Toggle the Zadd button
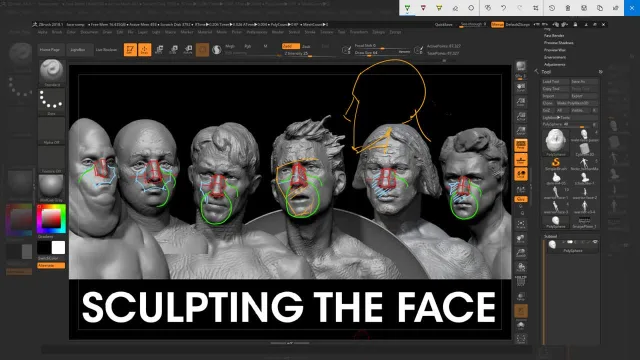This screenshot has height=360, width=640. [291, 46]
